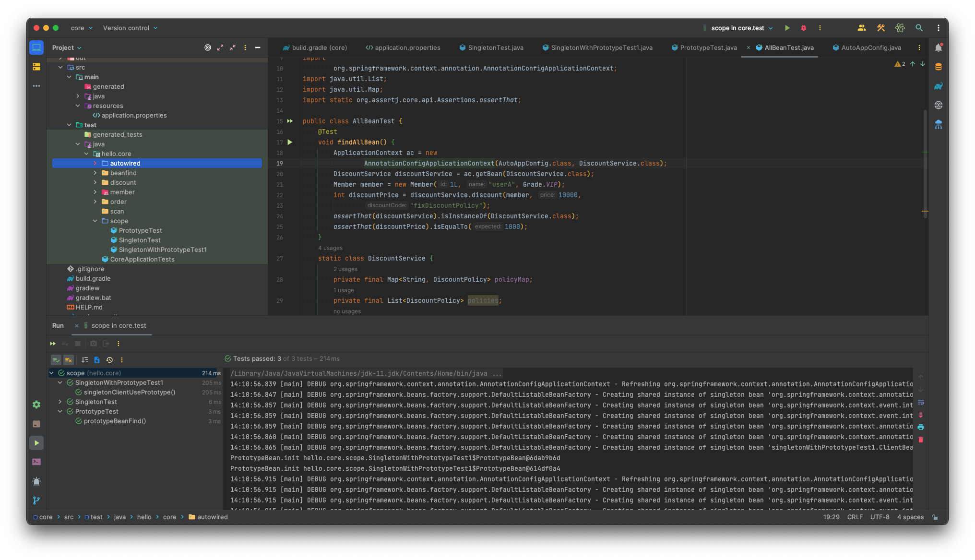Click UTF-8 encoding in status bar

(x=880, y=517)
